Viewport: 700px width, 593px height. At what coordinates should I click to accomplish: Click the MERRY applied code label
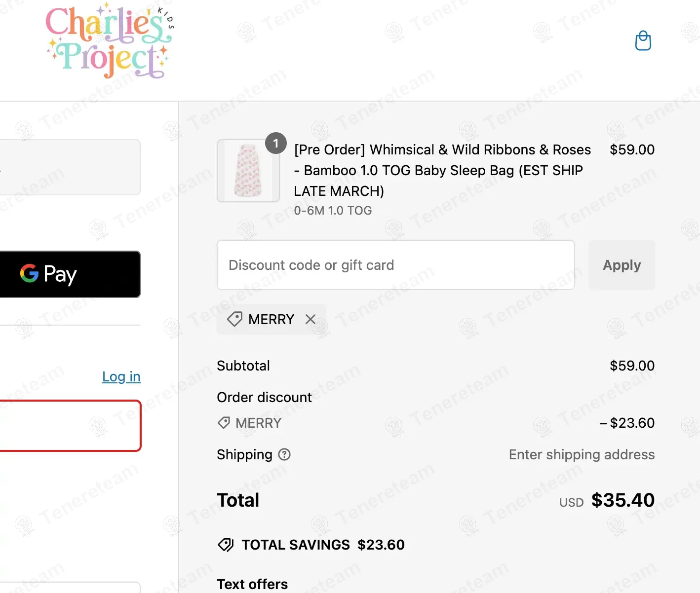pos(271,319)
